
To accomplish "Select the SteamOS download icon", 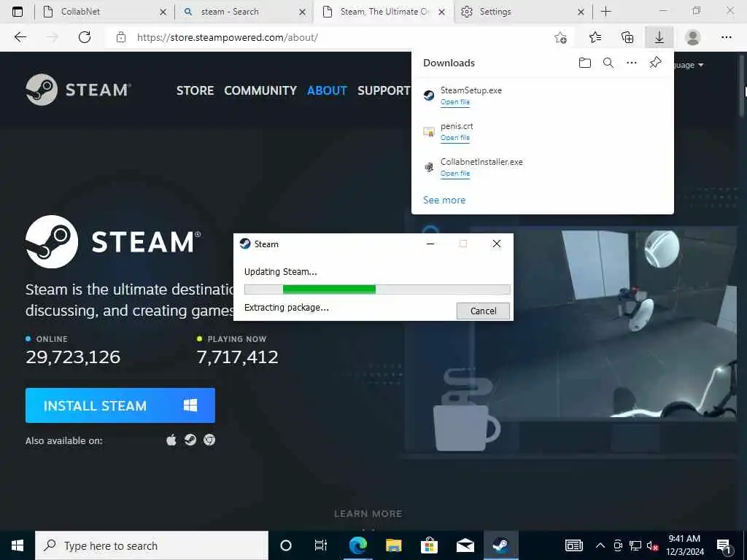I will tap(190, 440).
